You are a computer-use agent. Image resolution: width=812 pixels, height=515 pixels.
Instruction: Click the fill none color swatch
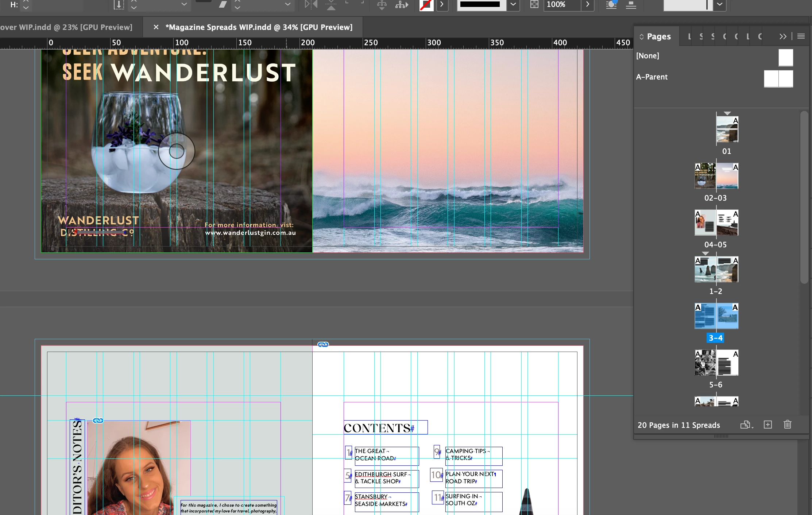(426, 5)
